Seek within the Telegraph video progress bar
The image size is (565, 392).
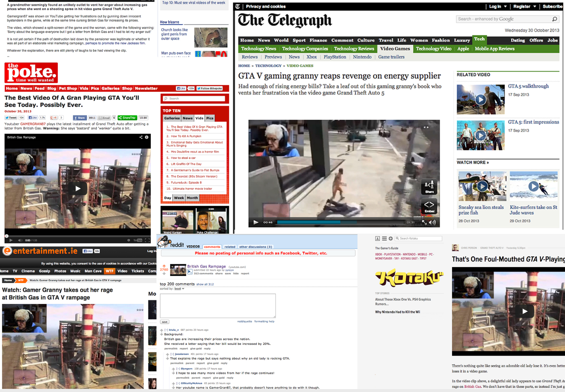coord(341,222)
